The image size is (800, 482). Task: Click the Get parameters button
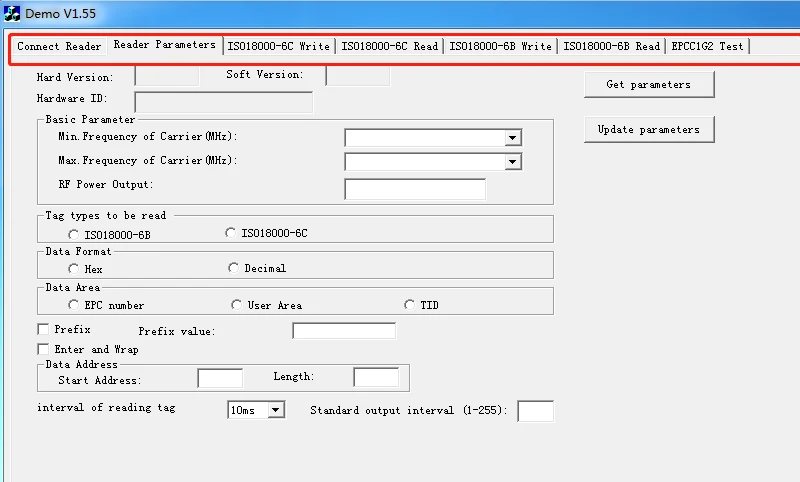coord(649,85)
